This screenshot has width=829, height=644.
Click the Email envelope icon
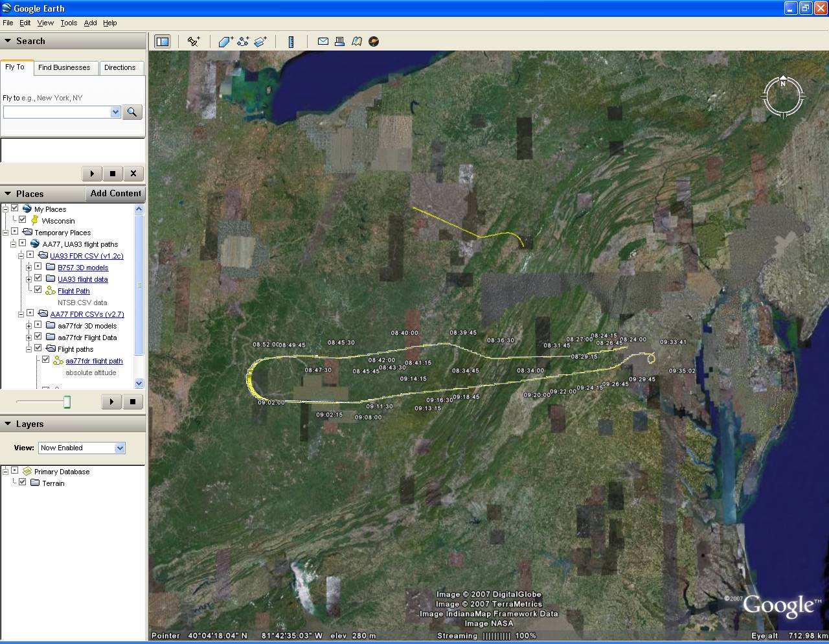click(x=323, y=41)
